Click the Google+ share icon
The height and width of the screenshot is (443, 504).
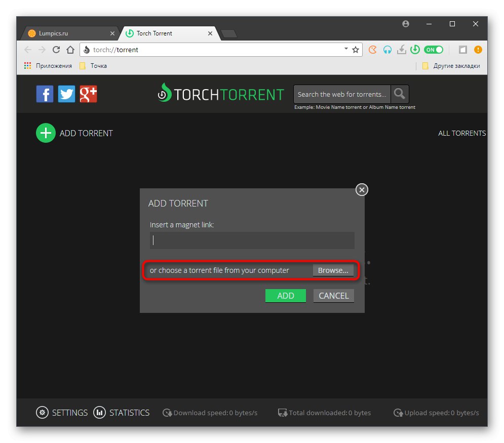pyautogui.click(x=88, y=94)
